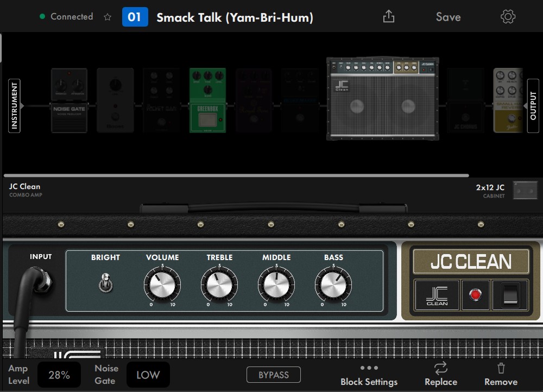The width and height of the screenshot is (543, 392).
Task: Click the Save button
Action: click(x=448, y=17)
